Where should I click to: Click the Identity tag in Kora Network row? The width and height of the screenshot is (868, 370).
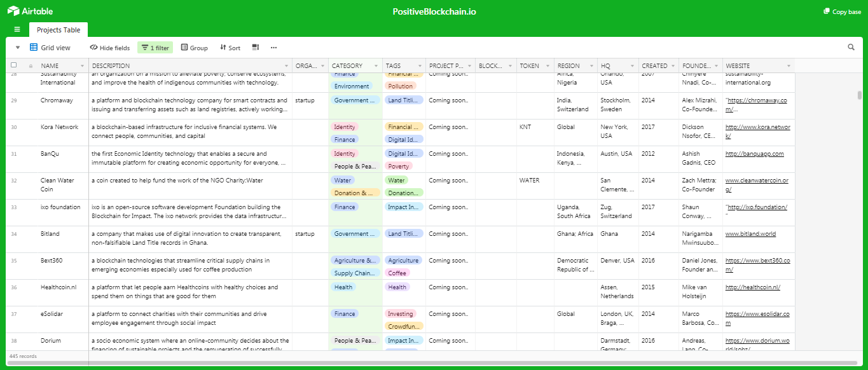point(345,127)
